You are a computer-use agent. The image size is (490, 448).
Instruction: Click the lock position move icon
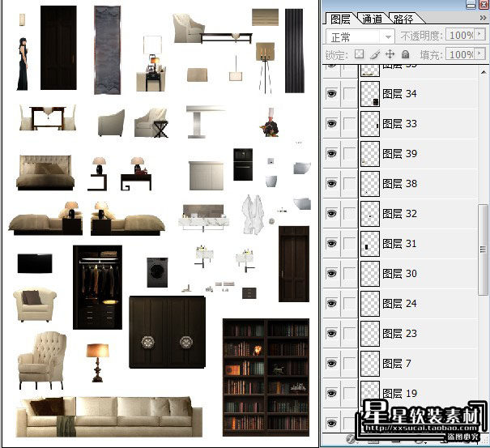(390, 54)
